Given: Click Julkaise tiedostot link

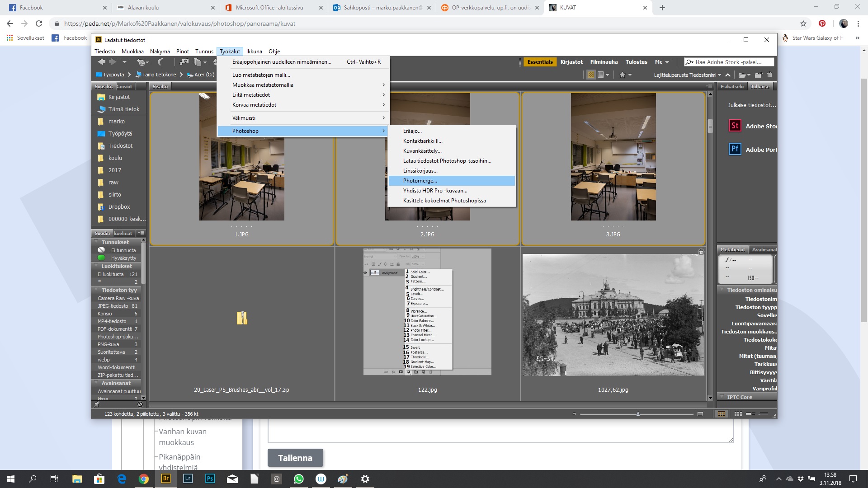Looking at the screenshot, I should coord(751,105).
